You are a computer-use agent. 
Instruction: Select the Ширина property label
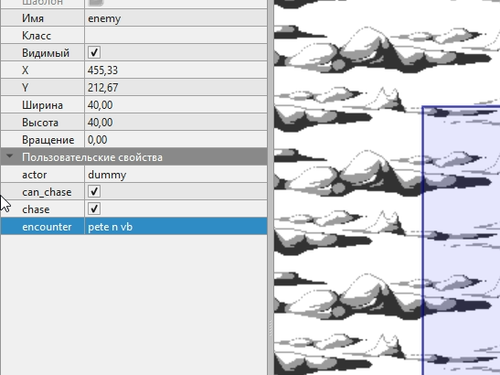click(42, 105)
